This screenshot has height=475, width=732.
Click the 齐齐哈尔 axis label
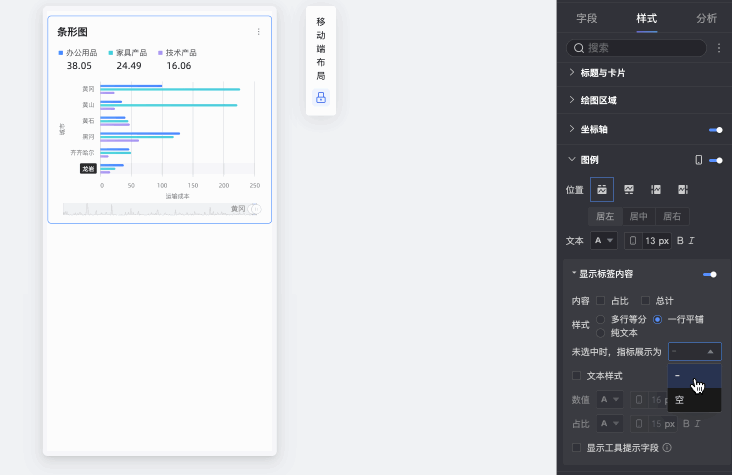[x=82, y=153]
